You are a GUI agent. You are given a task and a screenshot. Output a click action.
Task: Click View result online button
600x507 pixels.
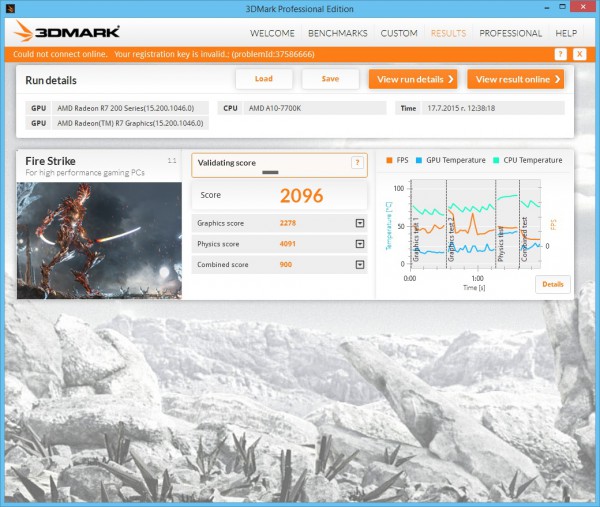pyautogui.click(x=515, y=79)
